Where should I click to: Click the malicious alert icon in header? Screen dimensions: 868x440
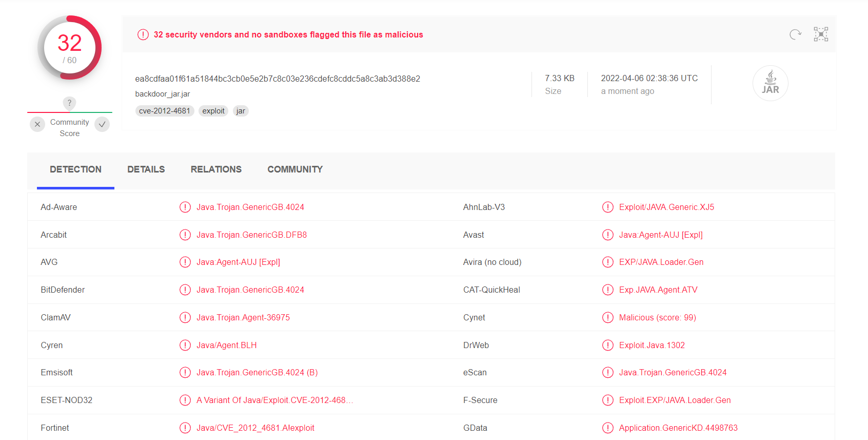[x=143, y=34]
